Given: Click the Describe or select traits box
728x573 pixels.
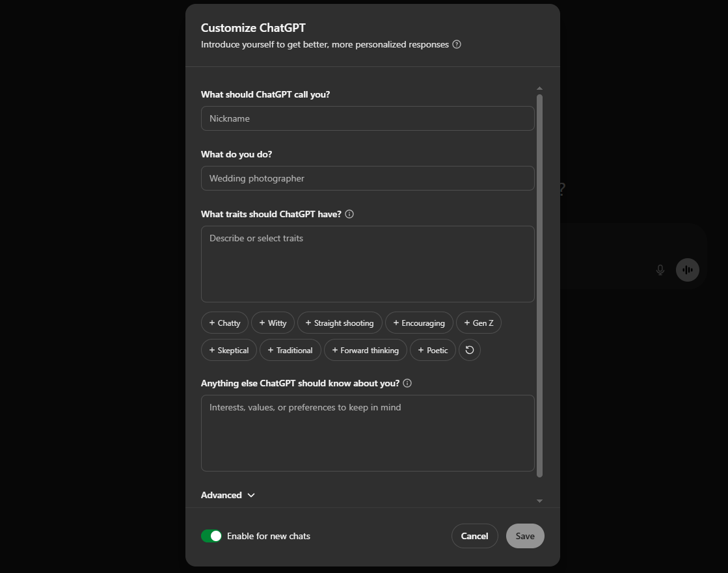Looking at the screenshot, I should (367, 264).
